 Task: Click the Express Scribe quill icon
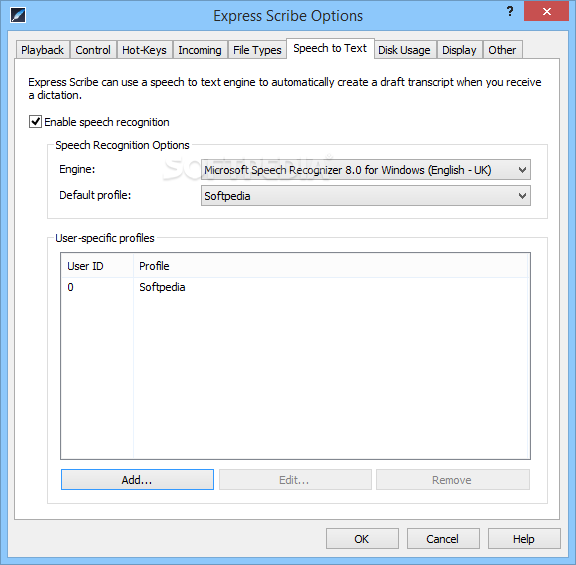click(x=18, y=15)
